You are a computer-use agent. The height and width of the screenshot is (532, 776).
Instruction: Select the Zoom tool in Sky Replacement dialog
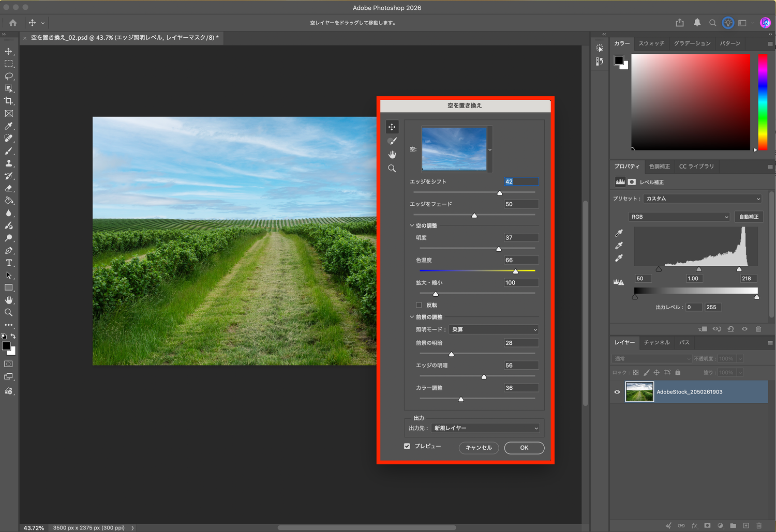[x=392, y=169]
